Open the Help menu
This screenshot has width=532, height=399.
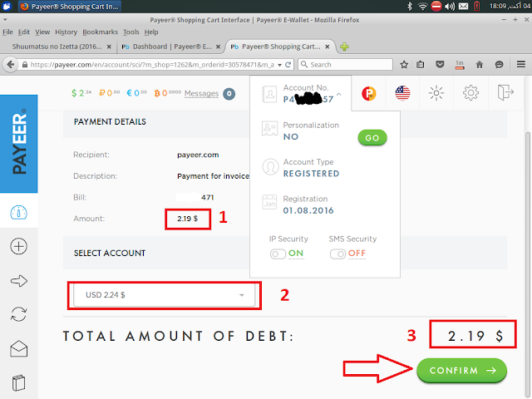point(151,32)
